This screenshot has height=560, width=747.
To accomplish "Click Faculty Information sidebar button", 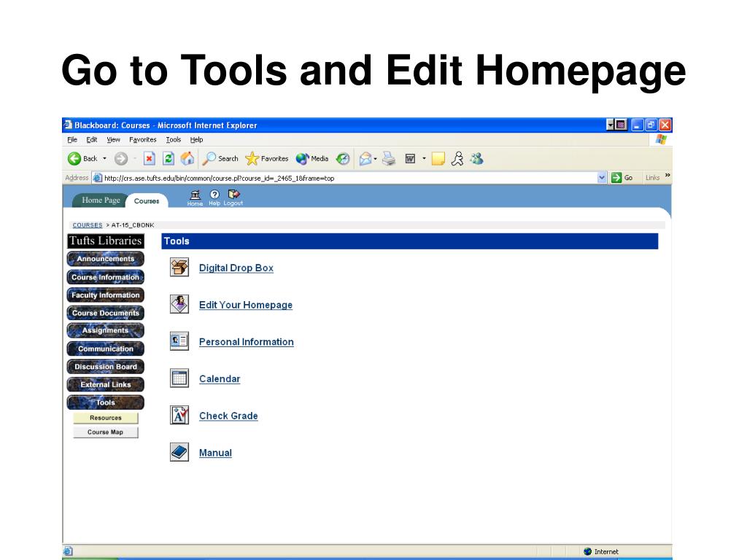I will (105, 295).
